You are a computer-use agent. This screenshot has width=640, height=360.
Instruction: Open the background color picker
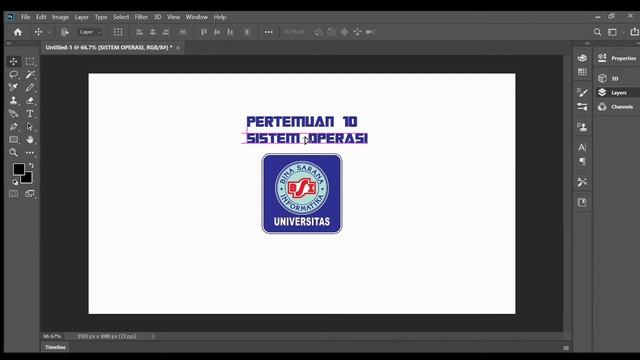tap(29, 180)
